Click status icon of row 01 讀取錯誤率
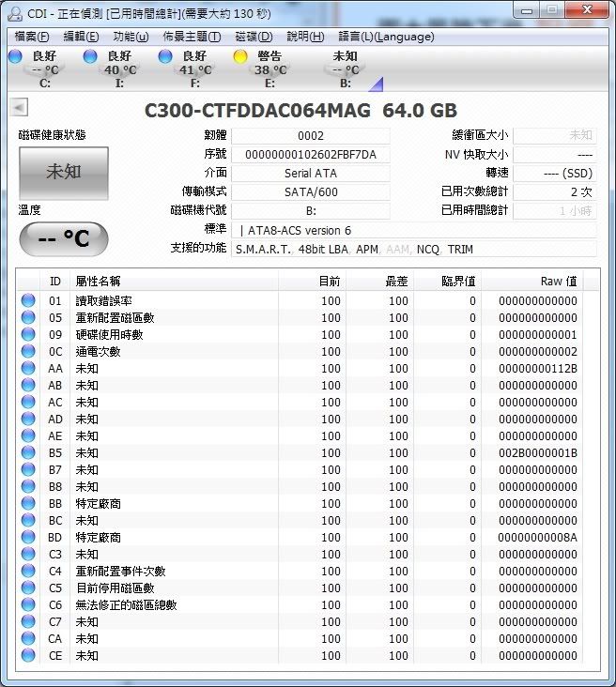The height and width of the screenshot is (687, 616). 28,300
